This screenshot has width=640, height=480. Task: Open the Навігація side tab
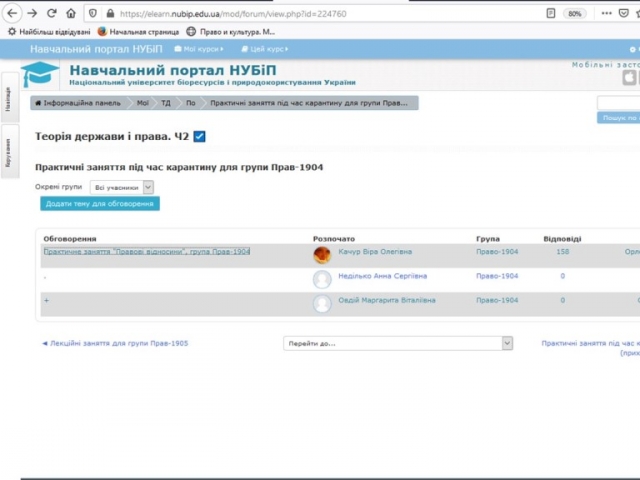pyautogui.click(x=9, y=98)
